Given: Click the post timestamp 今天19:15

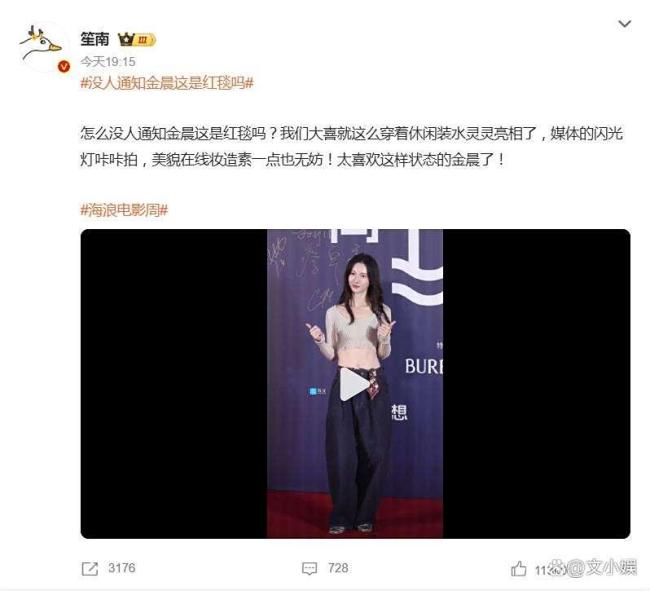Looking at the screenshot, I should 108,62.
